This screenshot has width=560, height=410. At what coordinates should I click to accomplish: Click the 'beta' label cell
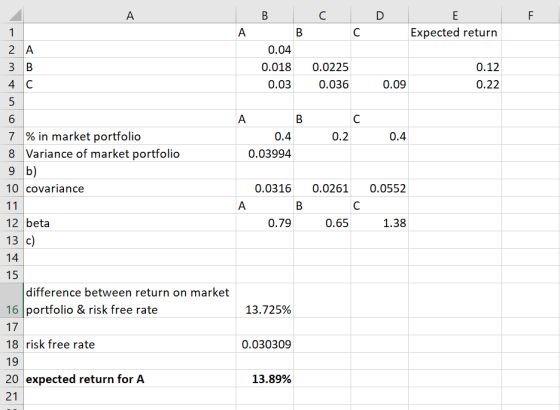(130, 223)
